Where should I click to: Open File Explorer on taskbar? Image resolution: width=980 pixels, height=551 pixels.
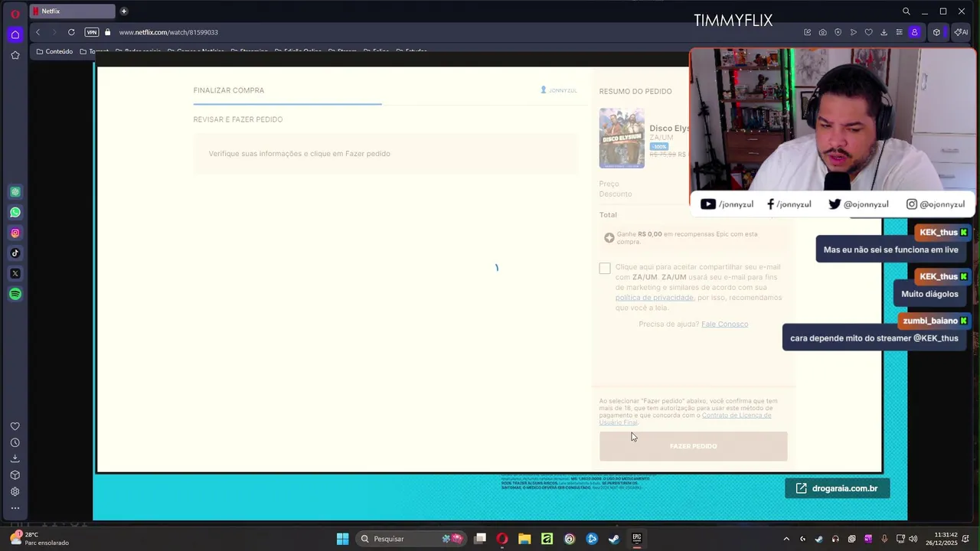pos(524,539)
